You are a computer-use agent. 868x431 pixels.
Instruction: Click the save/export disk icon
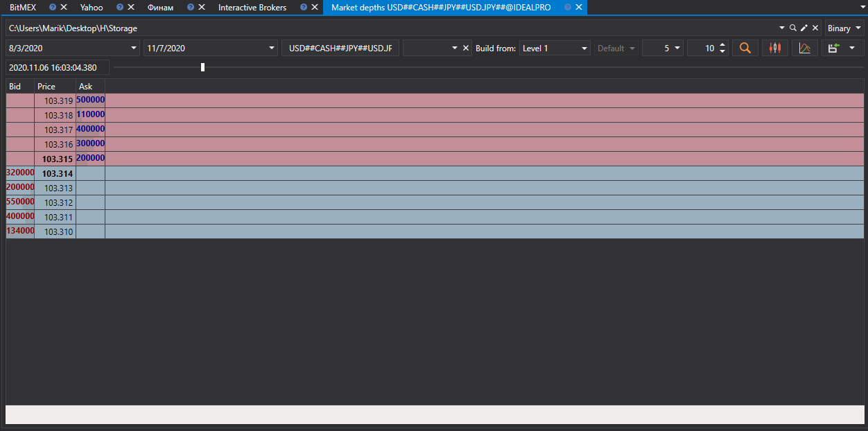tap(834, 49)
